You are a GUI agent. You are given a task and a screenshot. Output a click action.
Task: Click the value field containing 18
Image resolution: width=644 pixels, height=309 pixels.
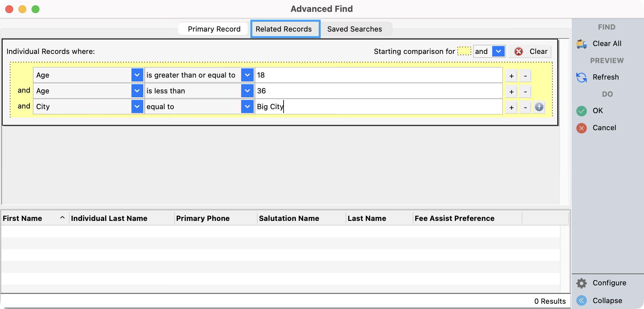tap(379, 75)
